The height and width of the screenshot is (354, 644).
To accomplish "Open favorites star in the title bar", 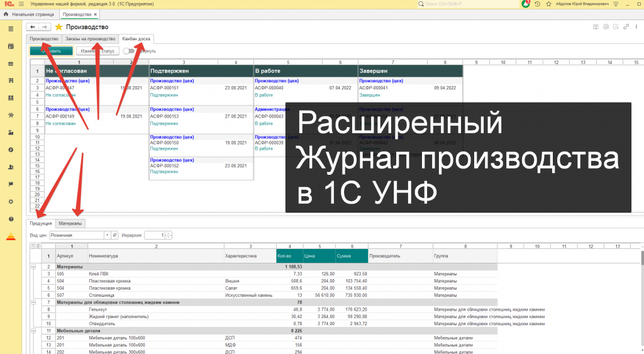I will [548, 4].
